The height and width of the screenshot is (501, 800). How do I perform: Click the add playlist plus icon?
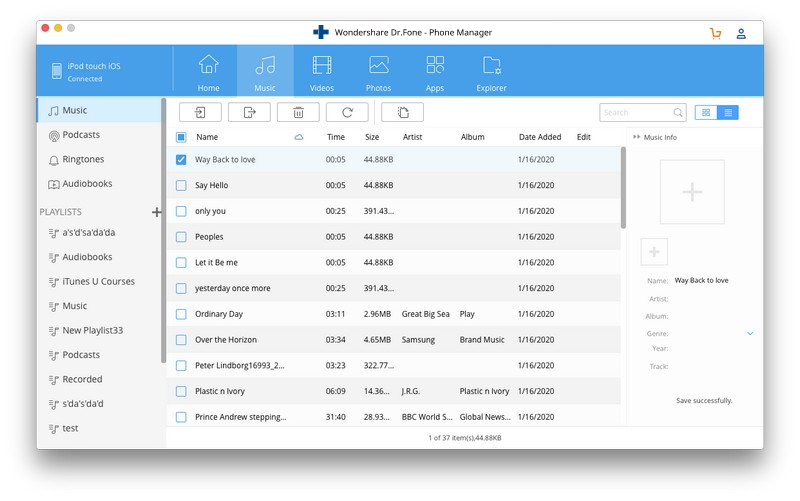coord(157,212)
